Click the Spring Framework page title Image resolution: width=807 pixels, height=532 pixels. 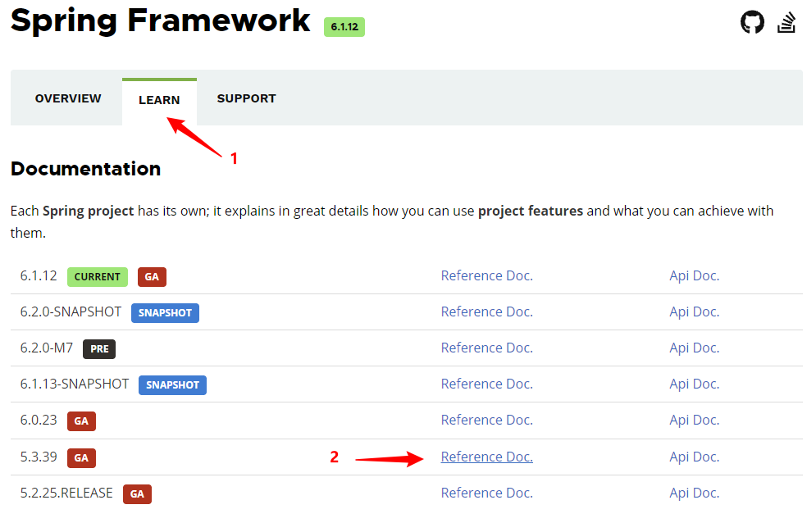click(160, 21)
